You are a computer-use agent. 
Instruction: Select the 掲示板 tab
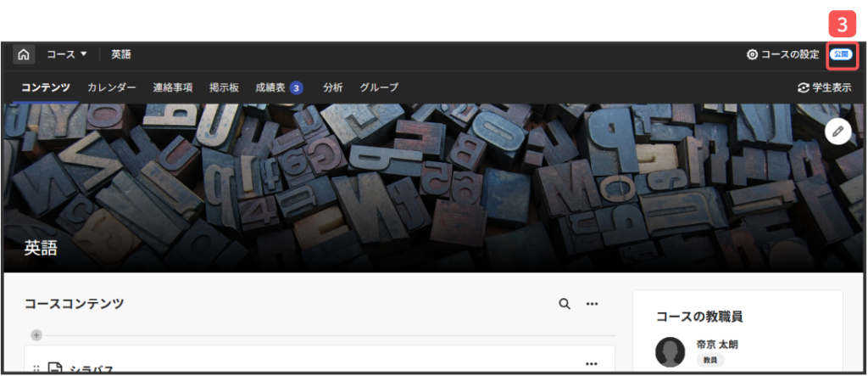[224, 87]
